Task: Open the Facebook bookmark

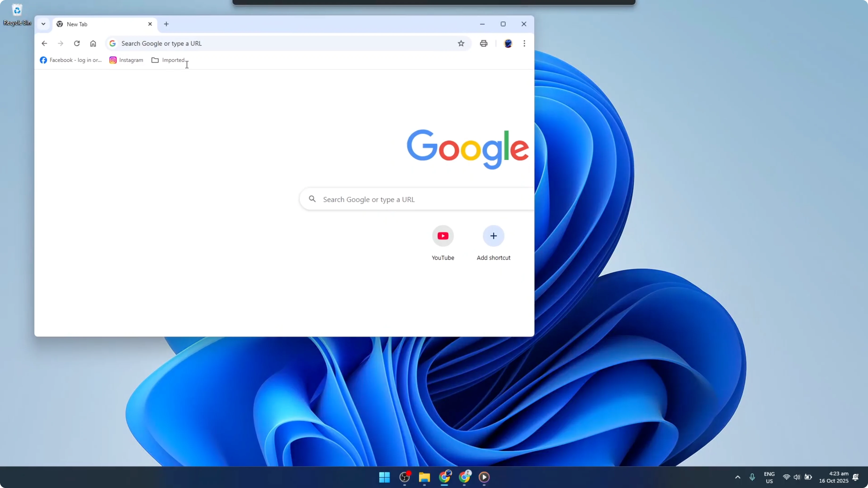Action: click(71, 60)
